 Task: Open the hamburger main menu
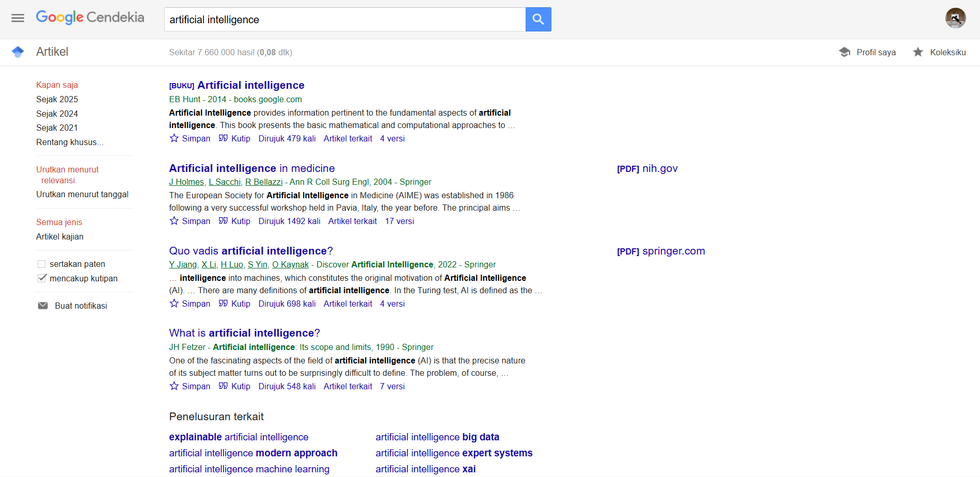(18, 19)
